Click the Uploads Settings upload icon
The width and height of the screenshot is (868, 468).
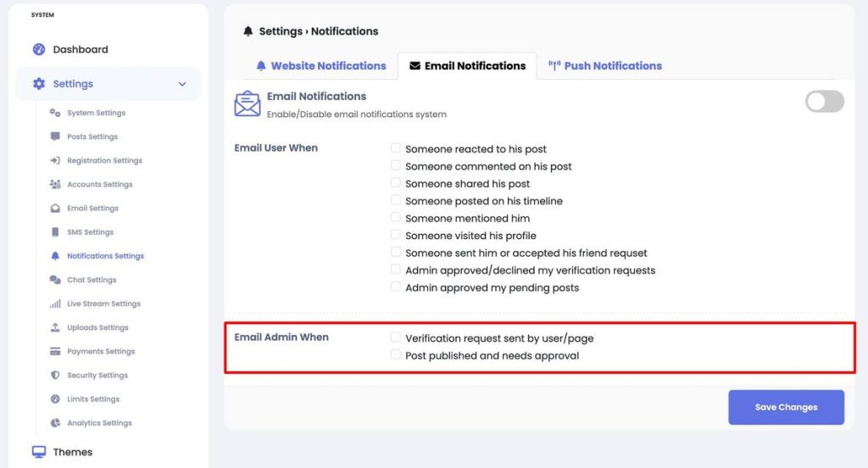(x=55, y=327)
